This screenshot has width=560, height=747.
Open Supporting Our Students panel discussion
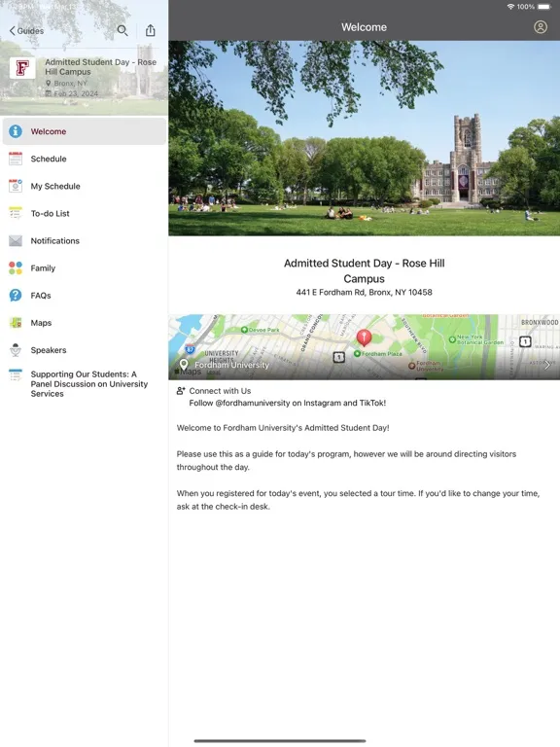pos(85,383)
